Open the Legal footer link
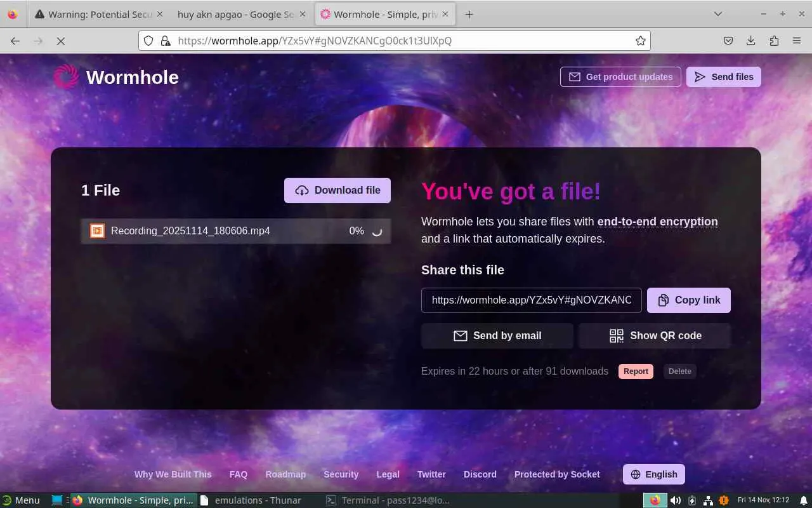The image size is (812, 508). pyautogui.click(x=388, y=474)
